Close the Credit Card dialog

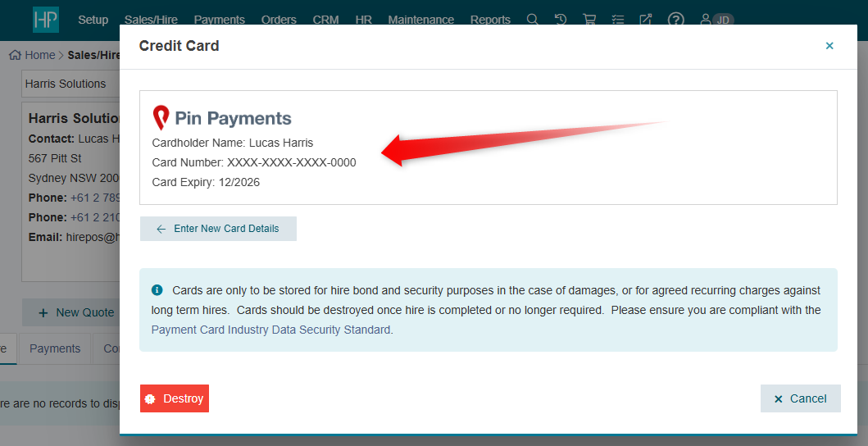pos(829,46)
